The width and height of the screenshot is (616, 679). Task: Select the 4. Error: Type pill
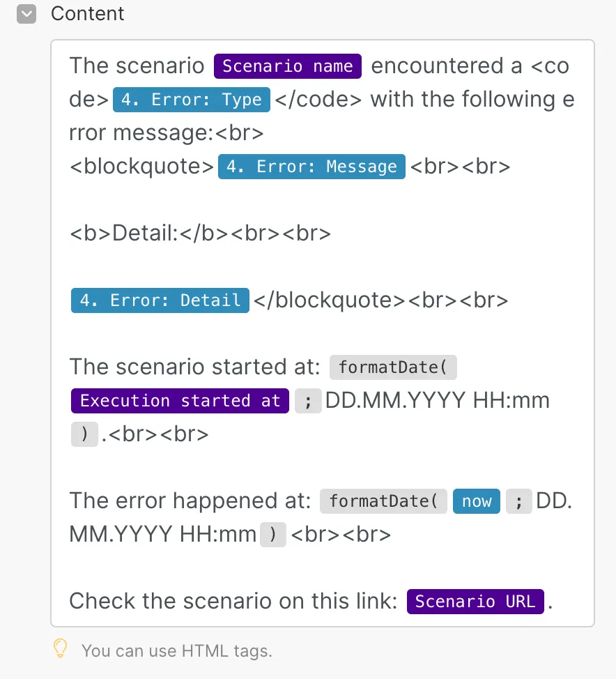[192, 100]
